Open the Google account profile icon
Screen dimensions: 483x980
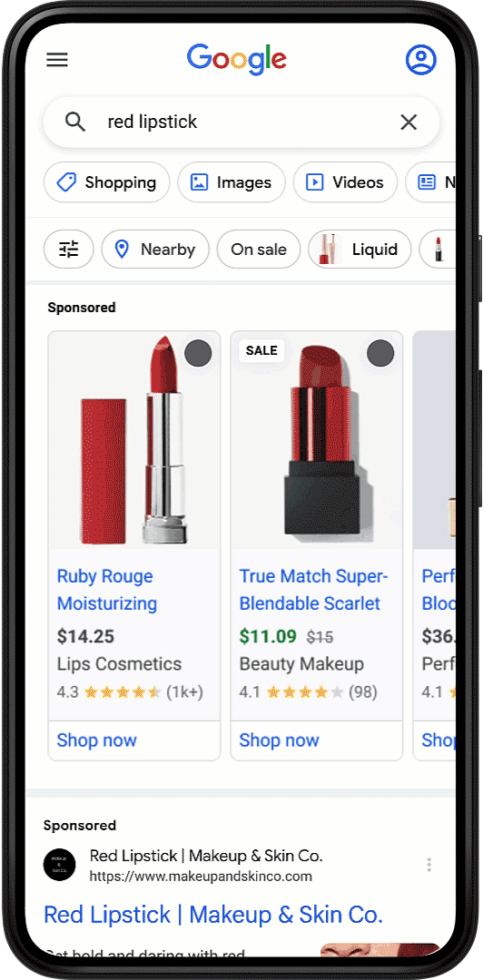pyautogui.click(x=421, y=59)
